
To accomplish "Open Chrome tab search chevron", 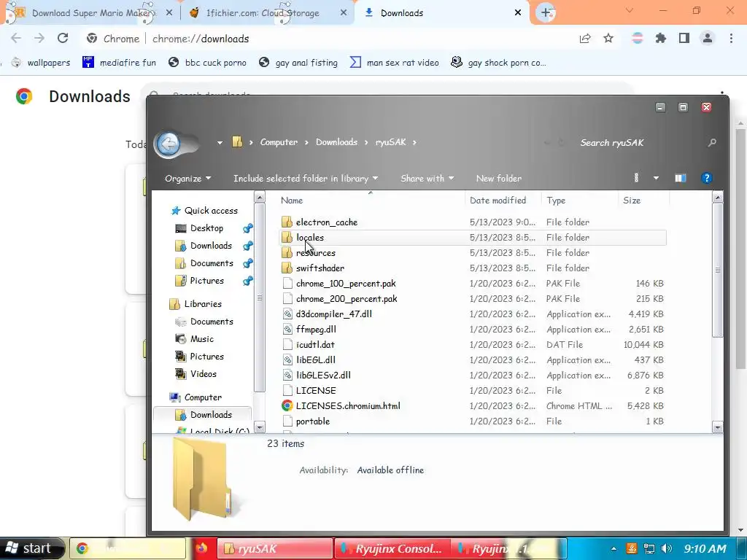I will tap(630, 10).
